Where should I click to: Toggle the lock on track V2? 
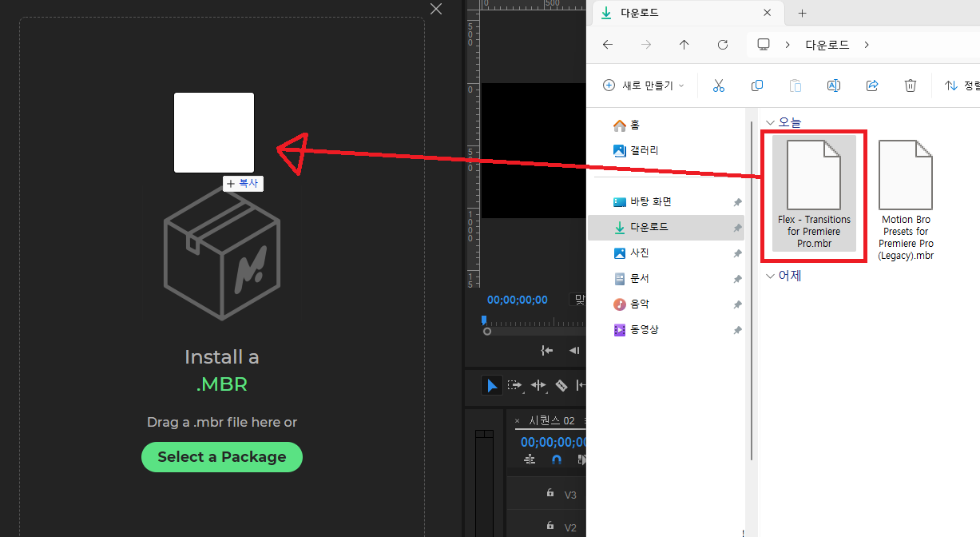pos(550,526)
